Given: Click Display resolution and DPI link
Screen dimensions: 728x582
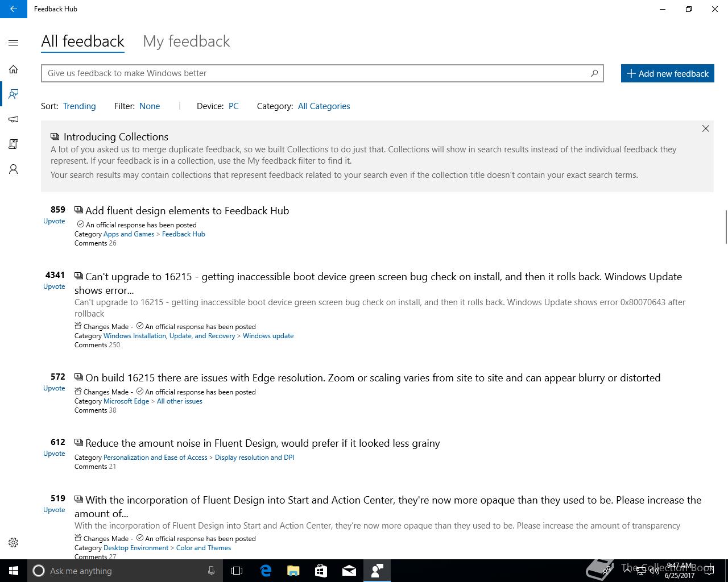Looking at the screenshot, I should point(255,458).
